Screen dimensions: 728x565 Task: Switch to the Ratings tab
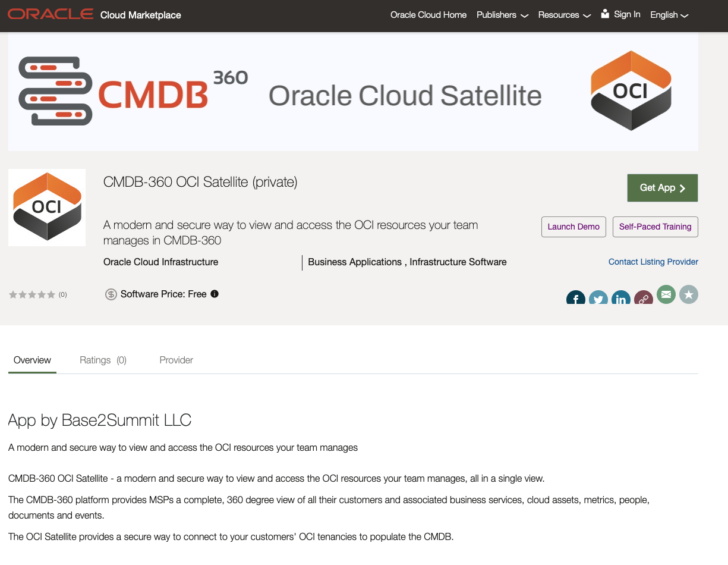(103, 360)
